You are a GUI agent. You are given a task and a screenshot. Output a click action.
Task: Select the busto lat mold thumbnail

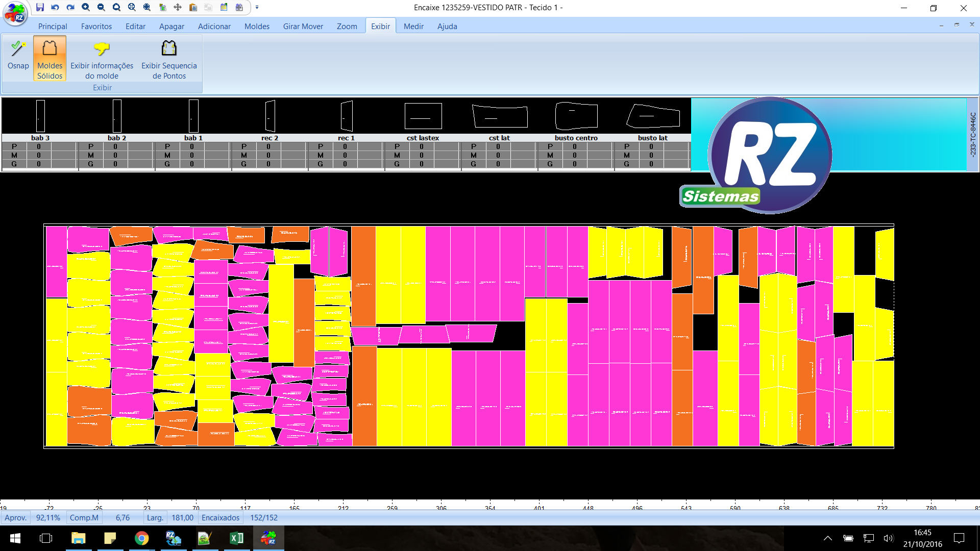653,116
